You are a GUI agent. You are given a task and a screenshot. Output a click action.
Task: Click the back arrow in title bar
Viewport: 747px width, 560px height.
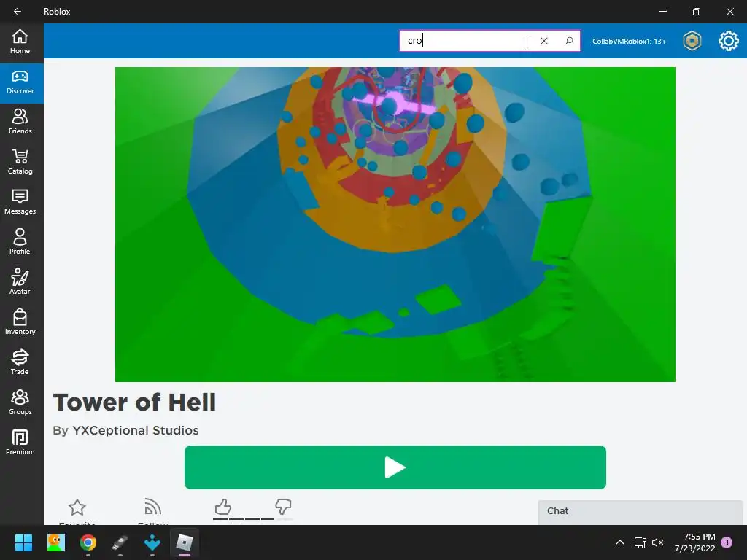pyautogui.click(x=18, y=12)
